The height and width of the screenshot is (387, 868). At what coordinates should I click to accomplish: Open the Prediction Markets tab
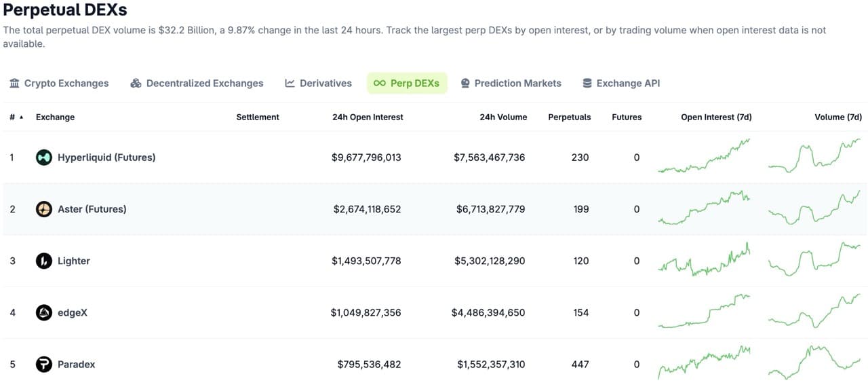coord(511,83)
